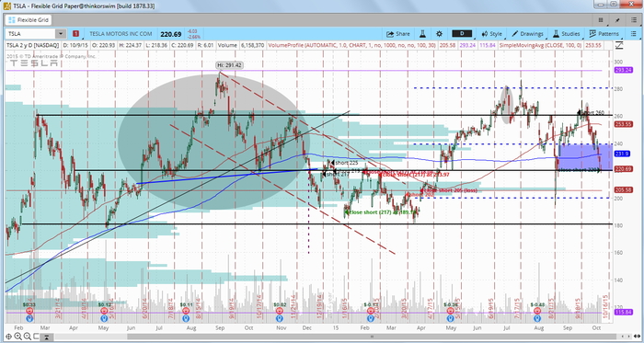
Task: Click the red earnings icon near $0.12
Action: click(104, 312)
